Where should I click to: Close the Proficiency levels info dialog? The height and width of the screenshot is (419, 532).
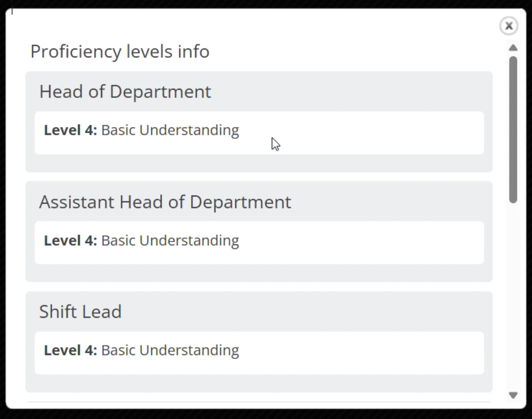coord(509,26)
